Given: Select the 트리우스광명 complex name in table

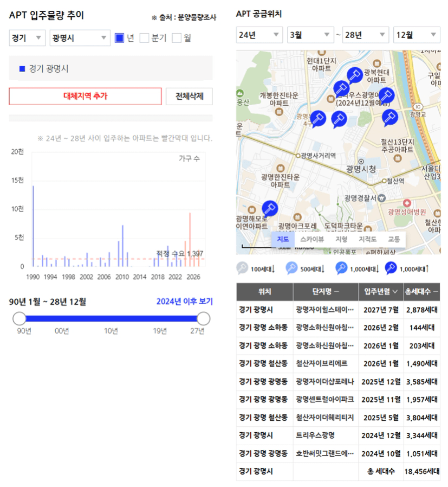Looking at the screenshot, I should pyautogui.click(x=315, y=435).
